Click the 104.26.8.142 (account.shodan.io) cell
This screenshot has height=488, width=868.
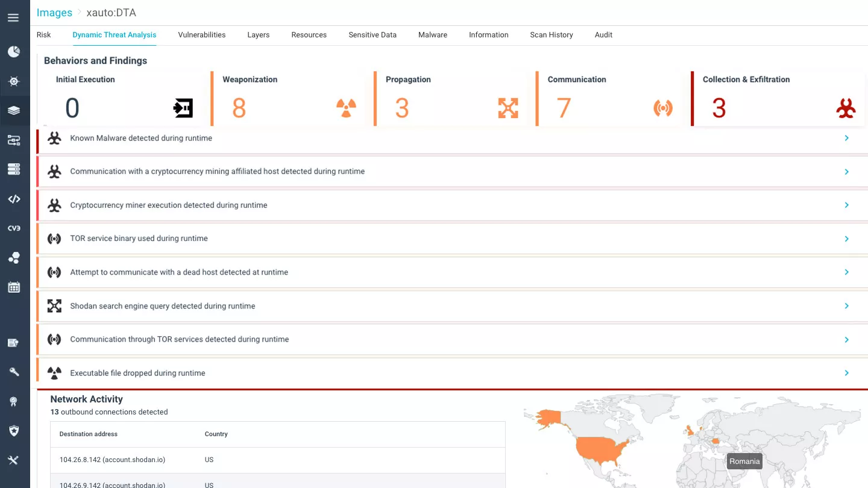click(112, 460)
